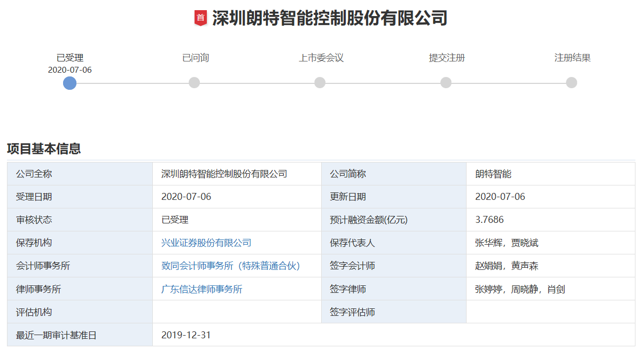
Task: Click the 保荐代表人 label cell
Action: click(x=394, y=243)
